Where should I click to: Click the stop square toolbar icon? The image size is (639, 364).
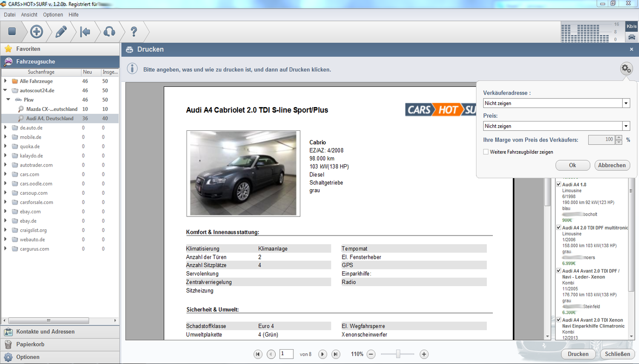12,32
